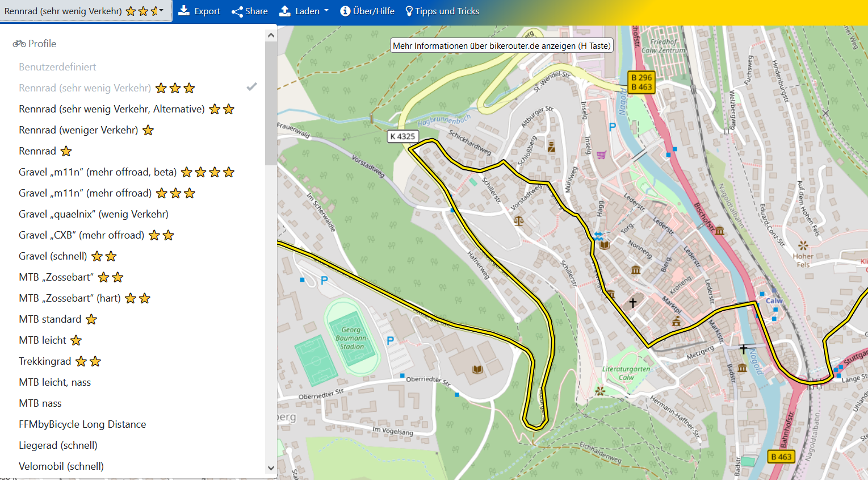Click the Hoher Fels viewpoint icon

(803, 246)
